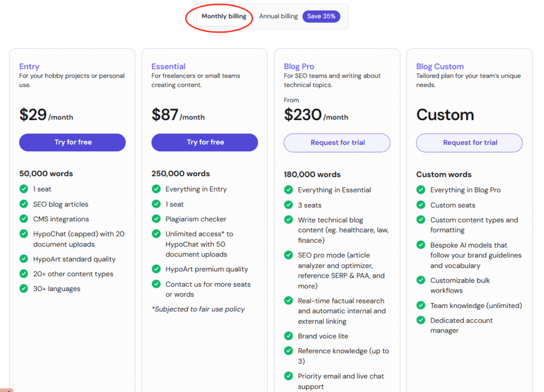Click the checkmark beside HypoArt premium quality
Screen dimensions: 544x392
click(156, 269)
